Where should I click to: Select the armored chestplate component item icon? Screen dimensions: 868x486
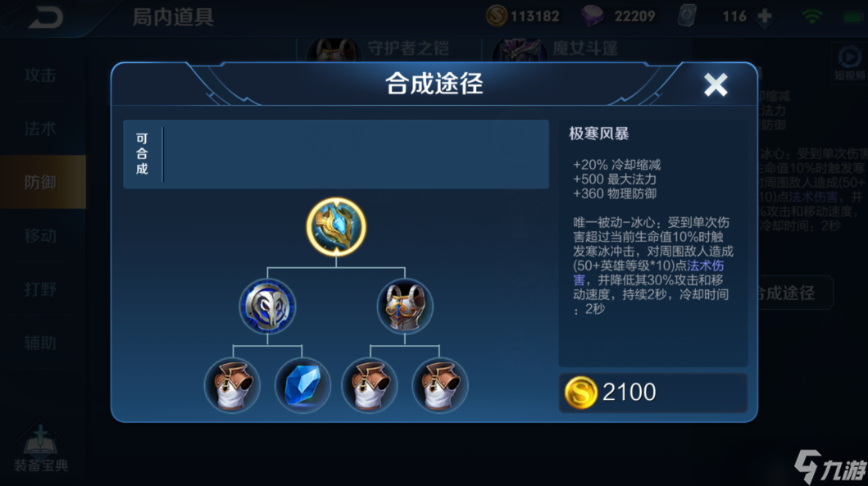[405, 306]
